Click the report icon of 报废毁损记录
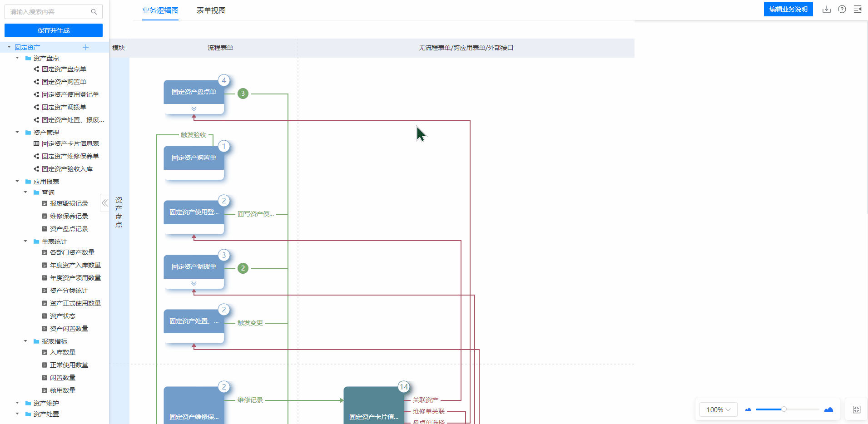868x424 pixels. 45,203
